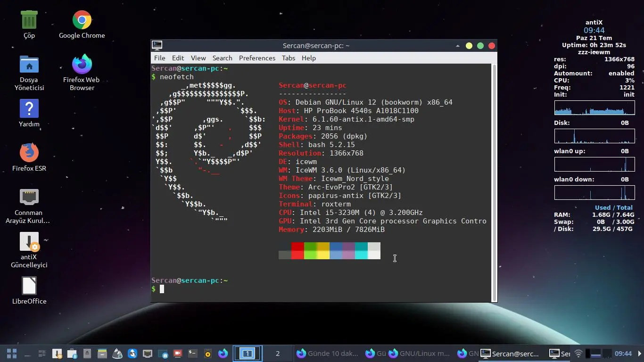Open antiX Güncelleyici desktop icon

(29, 250)
